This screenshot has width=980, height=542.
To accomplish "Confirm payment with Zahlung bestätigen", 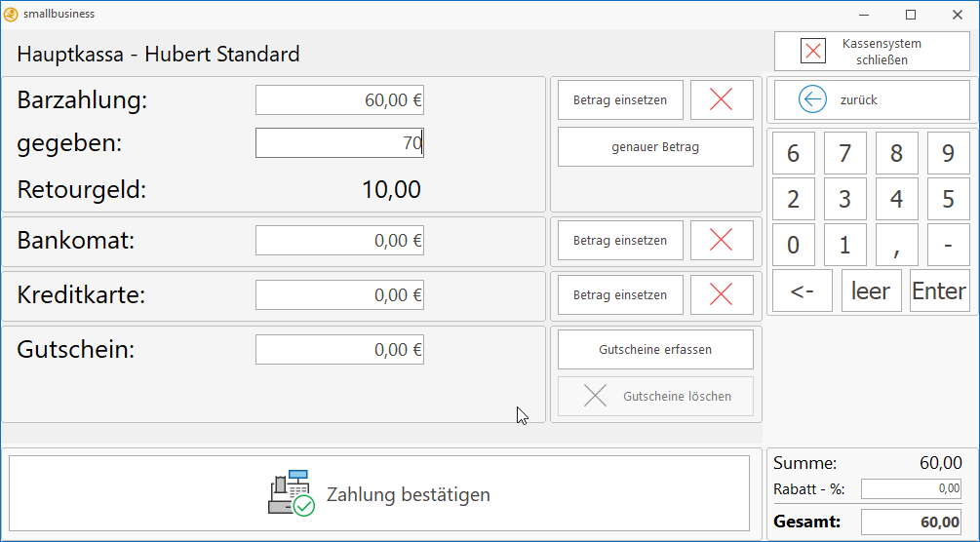I will pyautogui.click(x=379, y=493).
